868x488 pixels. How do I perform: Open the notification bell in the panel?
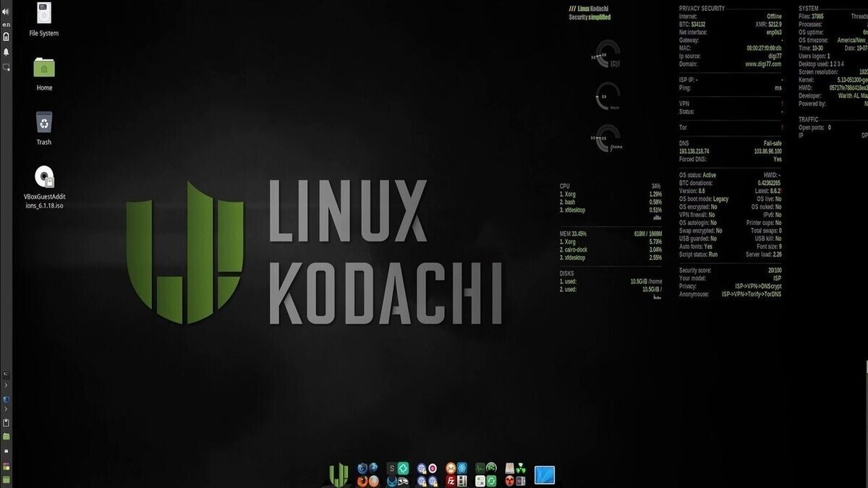(6, 52)
